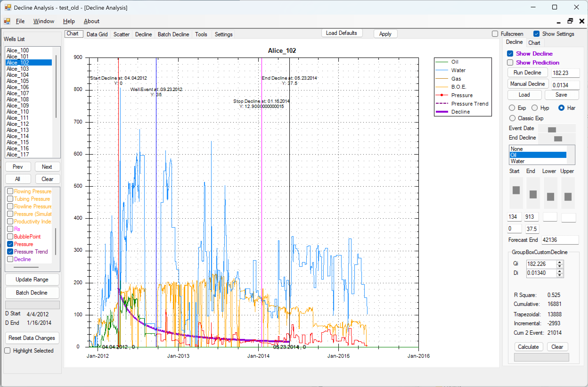This screenshot has width=588, height=387.
Task: Open the Settings tab
Action: pos(223,34)
